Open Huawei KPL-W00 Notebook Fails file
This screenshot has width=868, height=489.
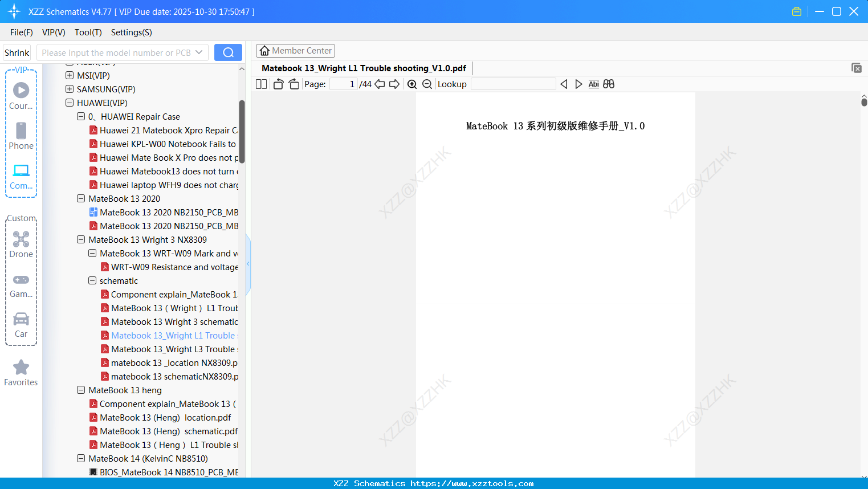pos(163,144)
